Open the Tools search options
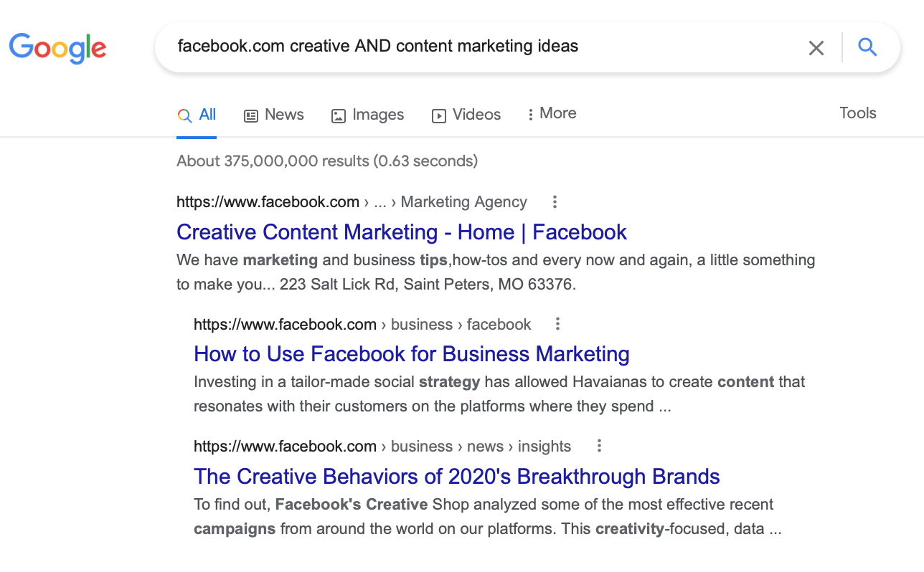 tap(857, 113)
